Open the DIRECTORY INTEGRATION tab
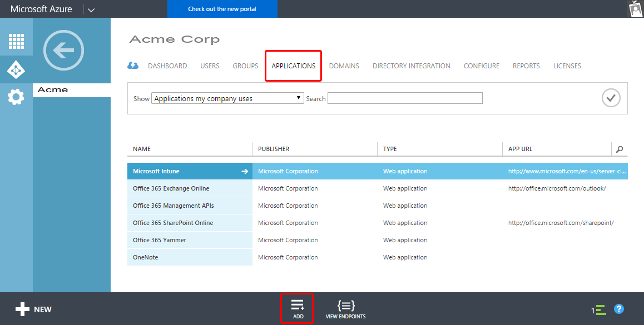Screen dimensions: 644x325 412,66
